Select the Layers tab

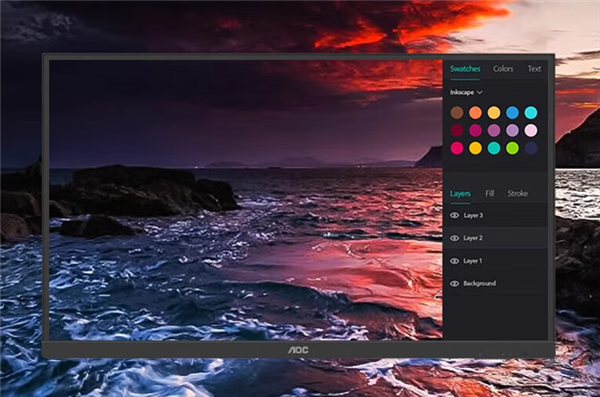click(460, 194)
